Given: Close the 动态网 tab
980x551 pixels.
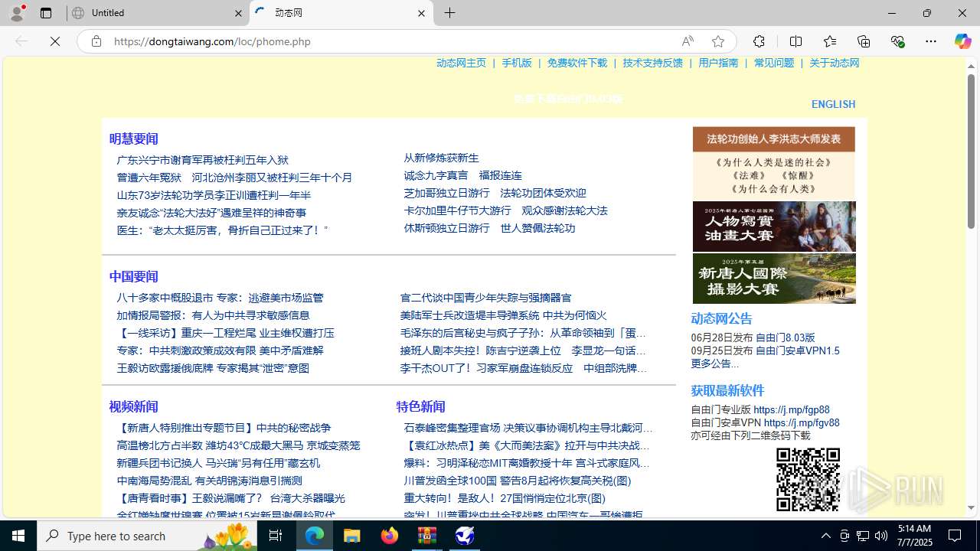Looking at the screenshot, I should tap(421, 13).
